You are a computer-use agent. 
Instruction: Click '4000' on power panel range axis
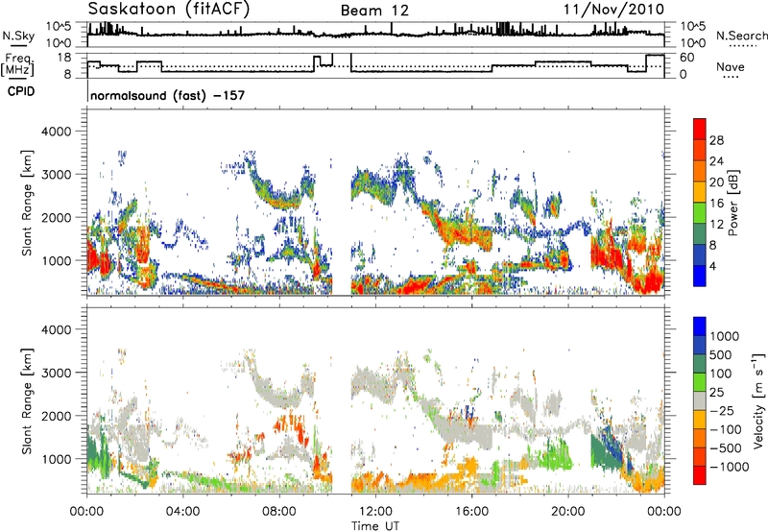pos(56,132)
